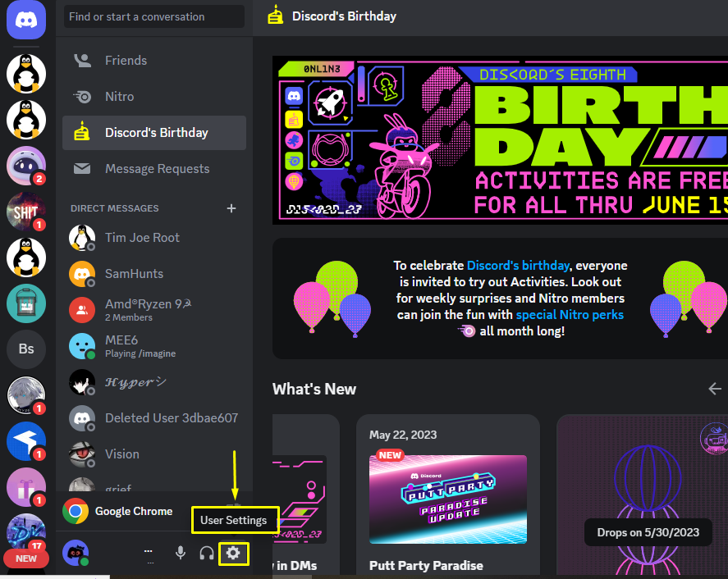Viewport: 728px width, 579px height.
Task: Open the white-haired anime avatar server
Action: point(26,395)
